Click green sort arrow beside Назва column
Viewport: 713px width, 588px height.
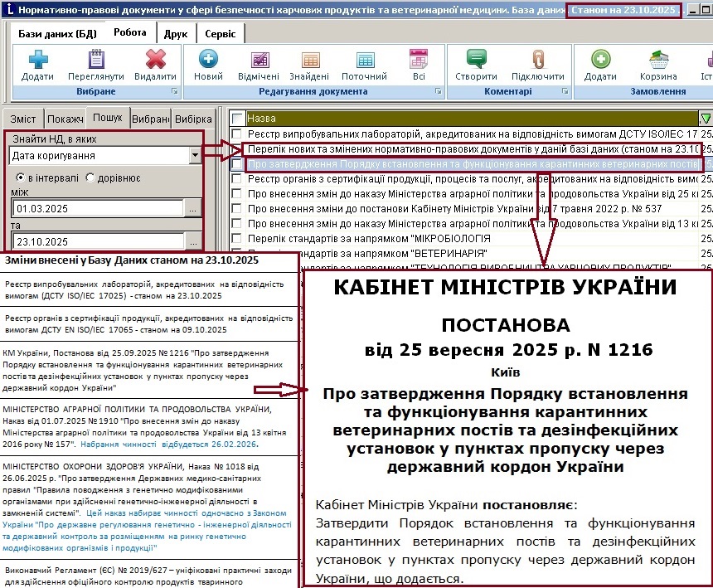706,119
